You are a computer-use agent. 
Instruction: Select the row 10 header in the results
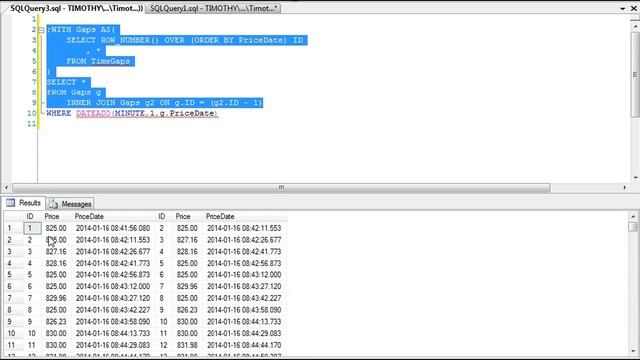[13, 333]
